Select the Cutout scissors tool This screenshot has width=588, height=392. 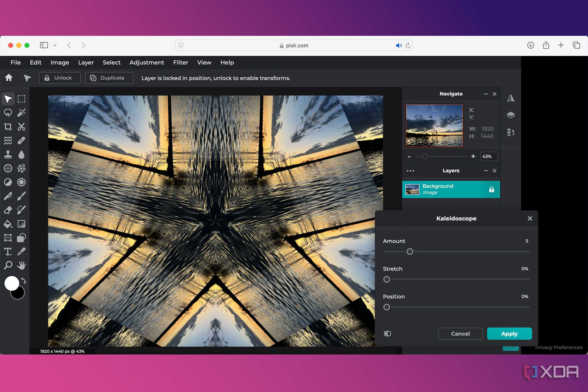pos(21,127)
